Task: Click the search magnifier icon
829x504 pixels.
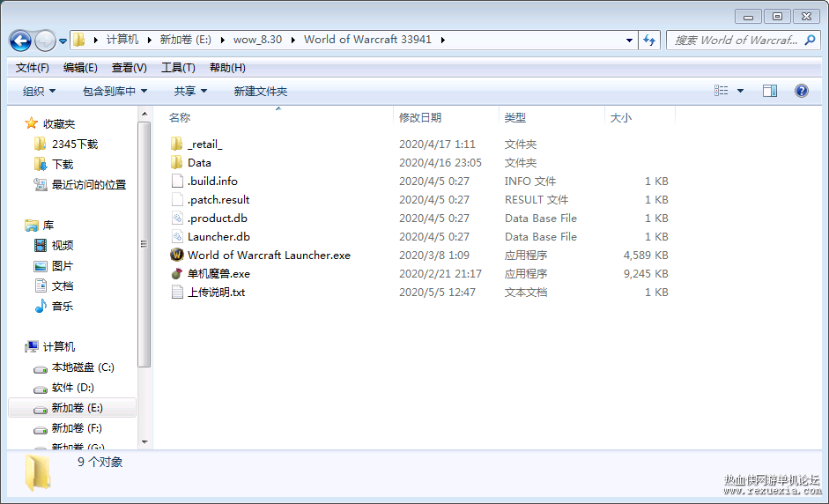Action: [x=810, y=40]
